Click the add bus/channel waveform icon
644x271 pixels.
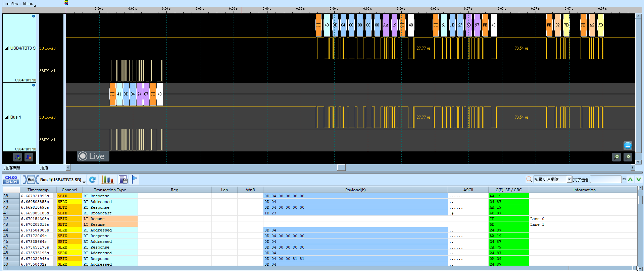tap(17, 157)
